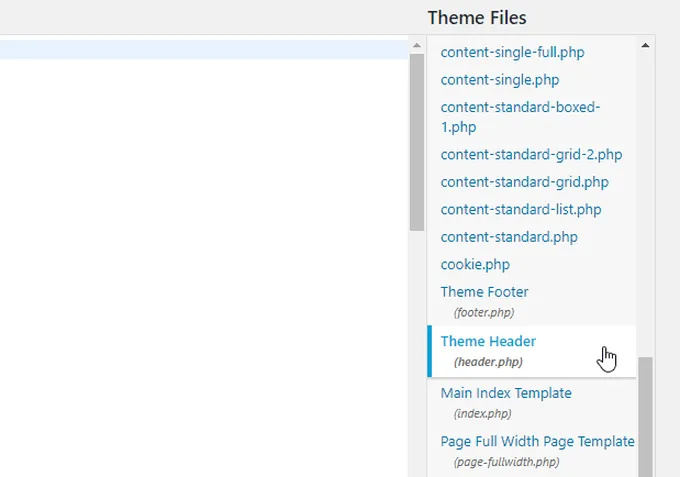Open Theme Footer file

484,292
